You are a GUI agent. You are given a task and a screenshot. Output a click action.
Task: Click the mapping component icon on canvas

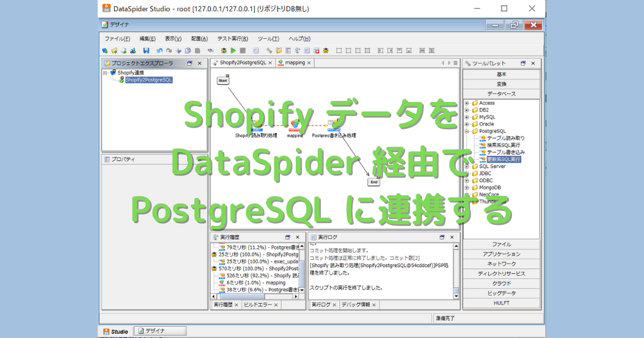point(295,124)
